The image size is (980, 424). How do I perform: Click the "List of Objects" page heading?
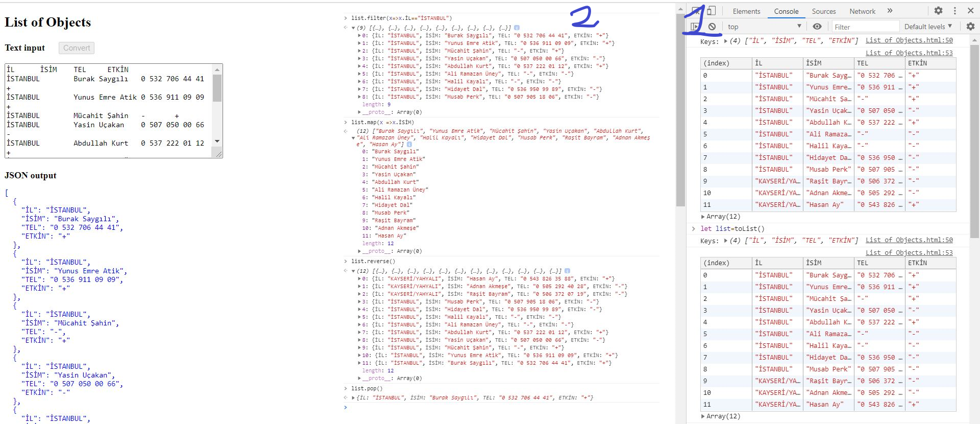(x=48, y=22)
